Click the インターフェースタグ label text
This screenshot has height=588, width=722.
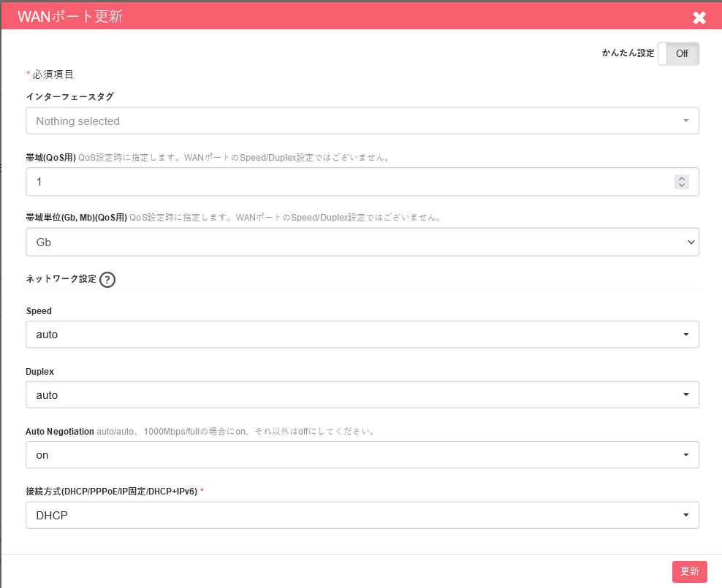click(70, 96)
